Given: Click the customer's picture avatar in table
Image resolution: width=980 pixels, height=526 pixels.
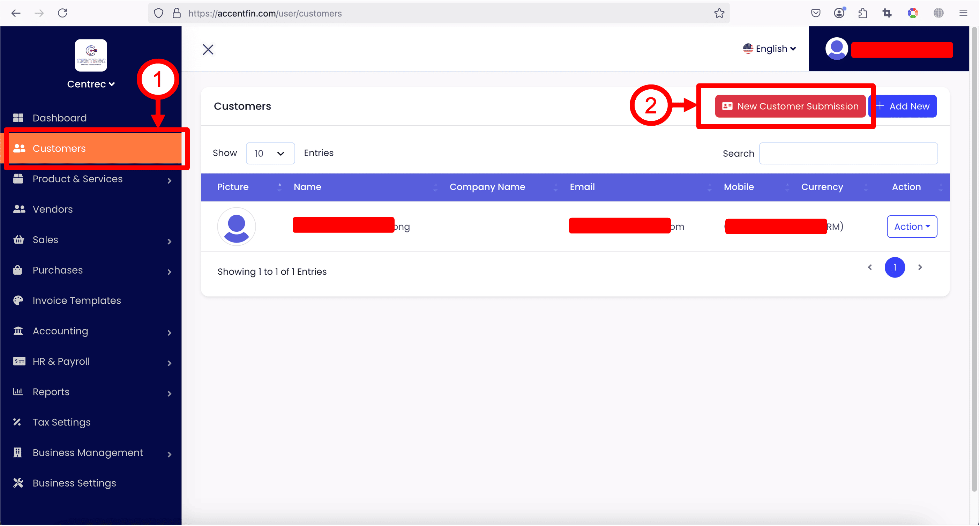Looking at the screenshot, I should pos(236,227).
